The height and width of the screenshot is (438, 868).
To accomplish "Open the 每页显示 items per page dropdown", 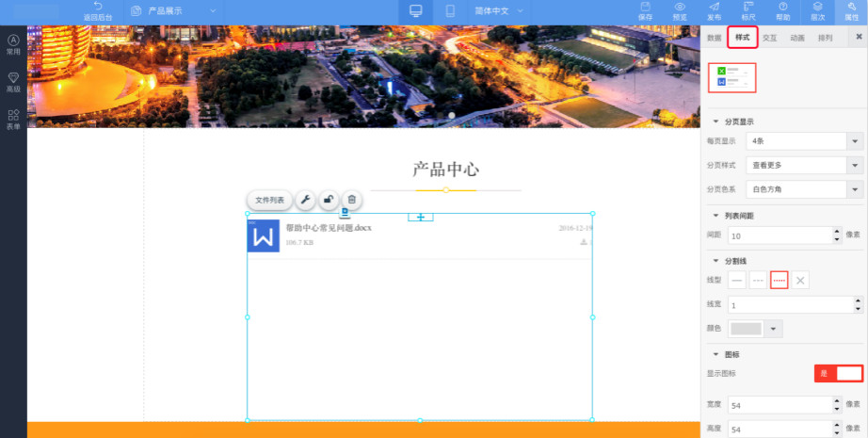I will coord(855,141).
